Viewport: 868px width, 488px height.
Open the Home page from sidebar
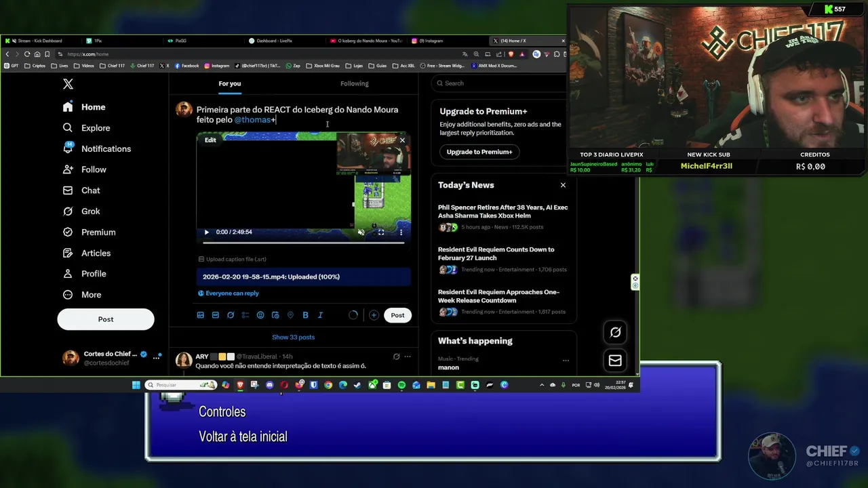point(85,107)
